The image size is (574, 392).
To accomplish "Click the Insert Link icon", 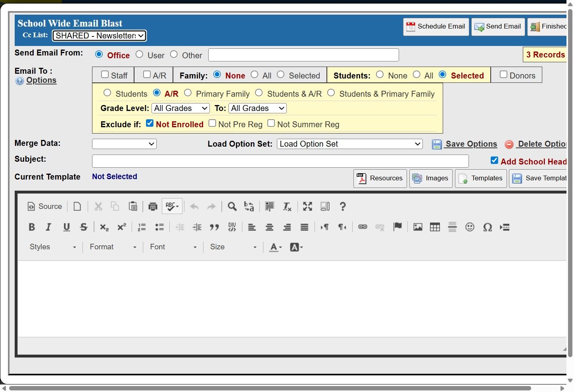I will 363,227.
